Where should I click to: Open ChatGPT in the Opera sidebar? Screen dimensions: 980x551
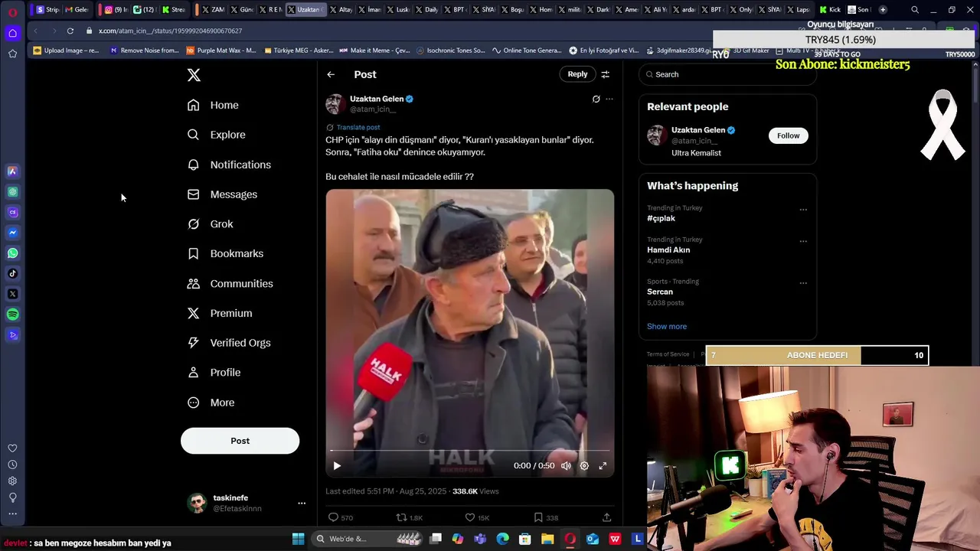coord(12,192)
